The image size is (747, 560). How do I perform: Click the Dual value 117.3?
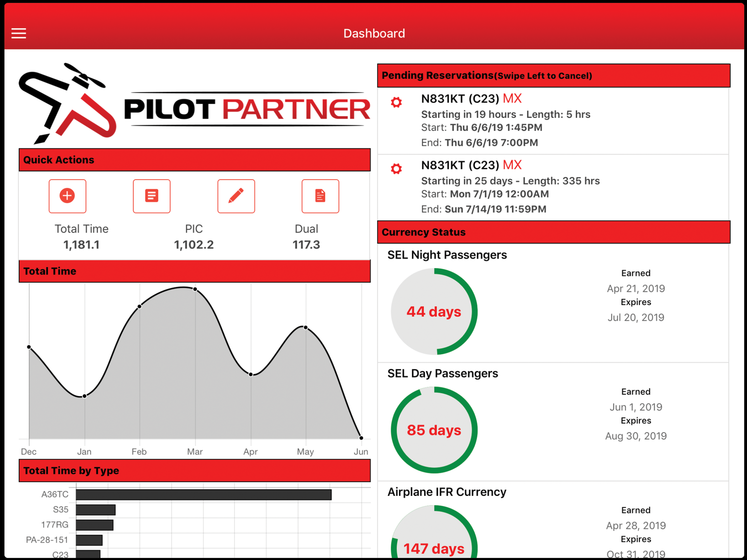pos(306,244)
